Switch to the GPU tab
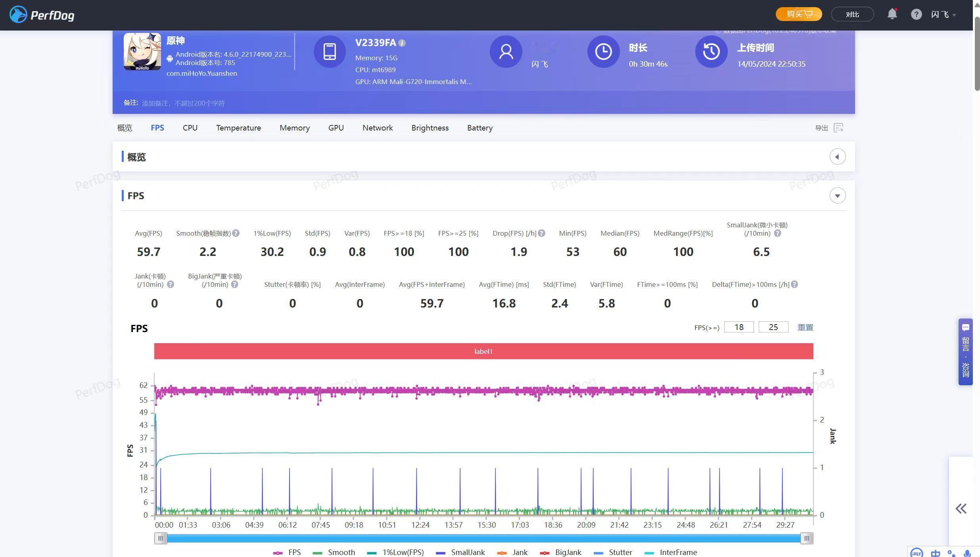Screen dimensions: 980x557 [336, 128]
